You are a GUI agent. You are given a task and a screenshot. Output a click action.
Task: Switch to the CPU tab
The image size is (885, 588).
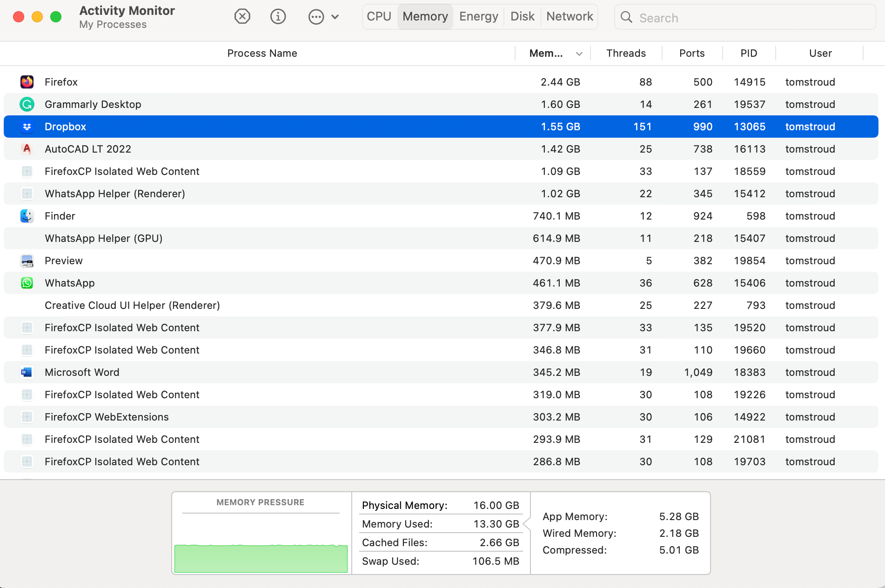point(379,17)
